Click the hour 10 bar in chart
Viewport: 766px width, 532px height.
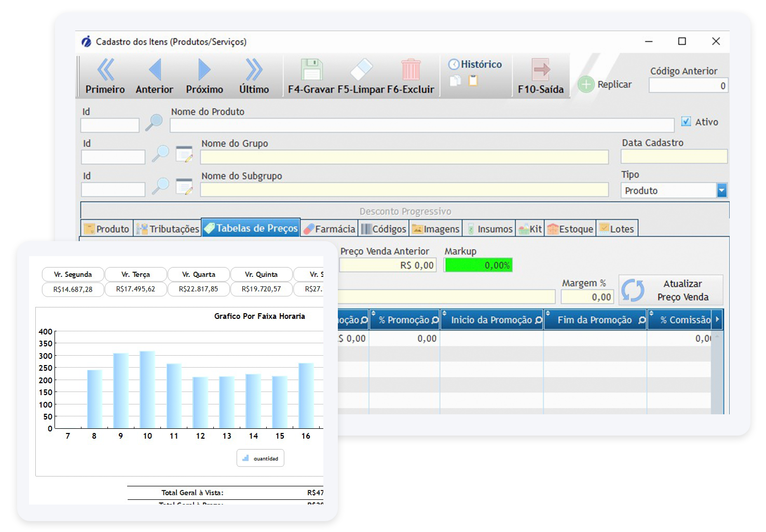click(x=147, y=389)
